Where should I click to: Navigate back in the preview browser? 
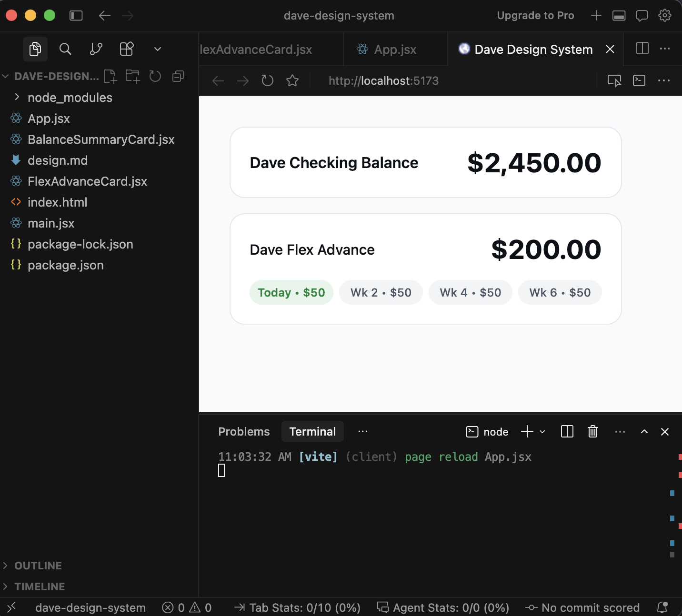(218, 81)
